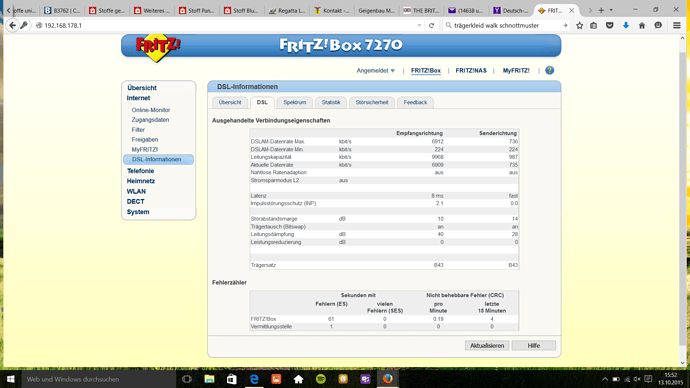Go to Firefox home page icon

[642, 26]
